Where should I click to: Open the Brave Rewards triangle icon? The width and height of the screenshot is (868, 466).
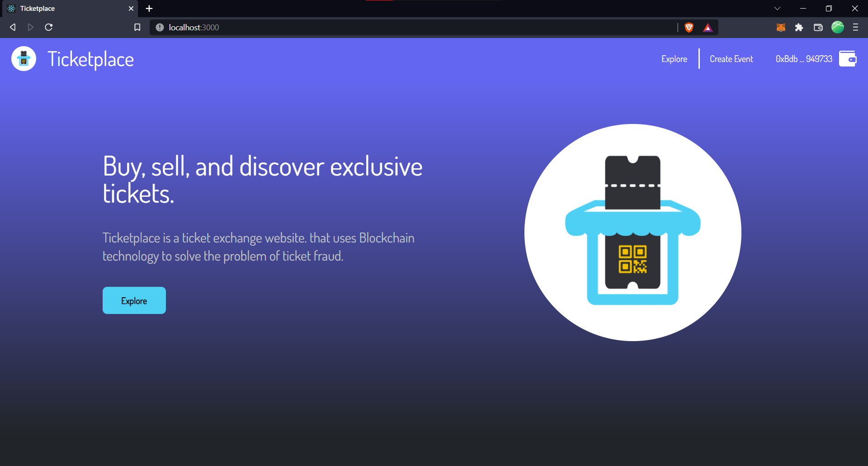click(708, 28)
